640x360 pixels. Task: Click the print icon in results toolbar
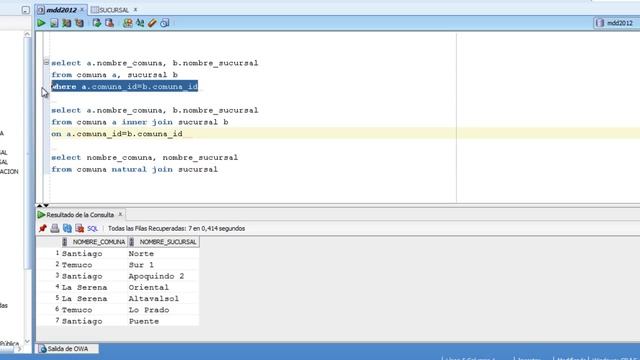click(55, 229)
